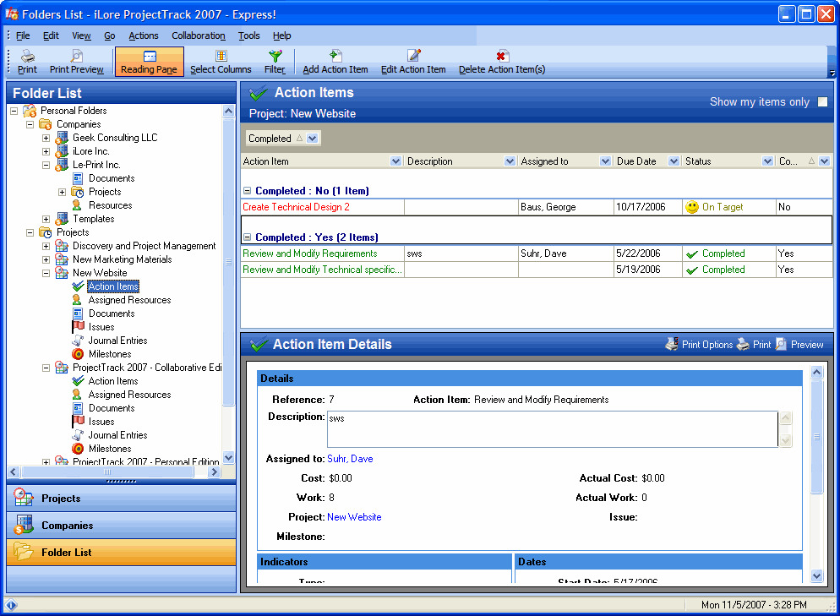Click Preview in Action Item Details header

coord(799,345)
